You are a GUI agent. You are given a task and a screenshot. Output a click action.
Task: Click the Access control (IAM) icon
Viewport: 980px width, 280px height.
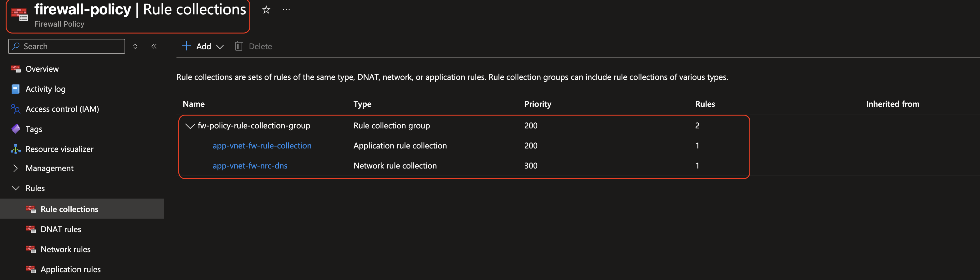15,109
